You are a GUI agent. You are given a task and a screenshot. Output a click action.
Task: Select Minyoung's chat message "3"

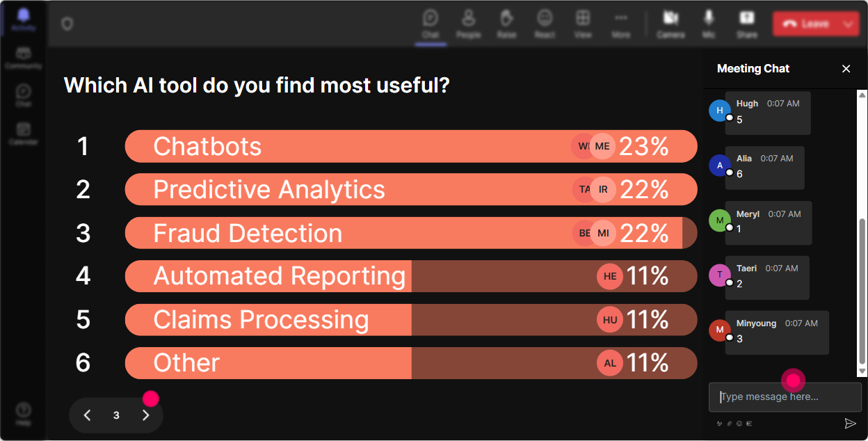777,332
